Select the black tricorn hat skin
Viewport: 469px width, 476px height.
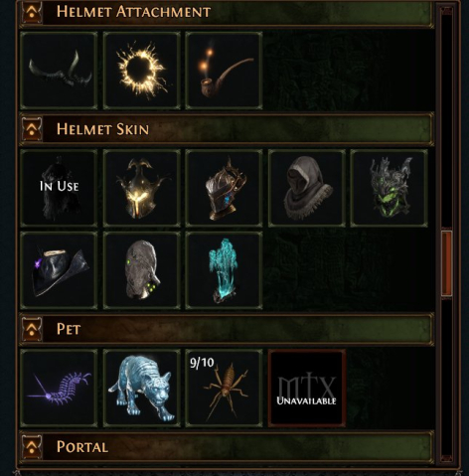point(59,270)
